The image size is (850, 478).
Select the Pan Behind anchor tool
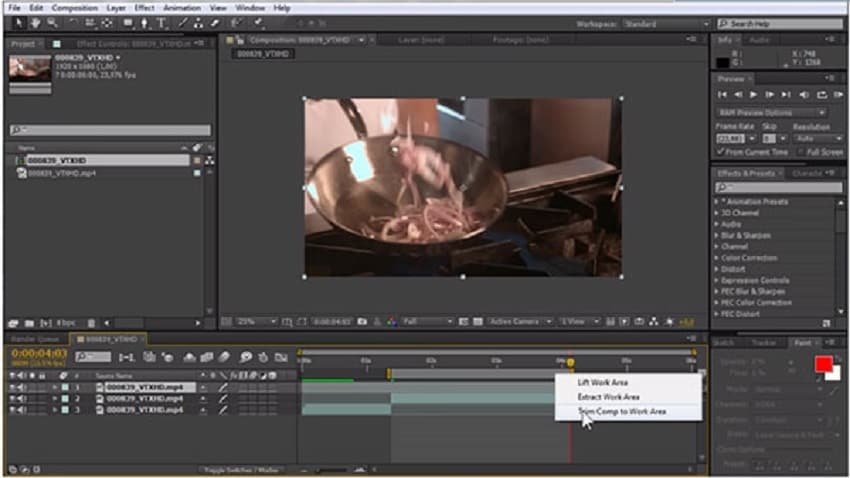[x=107, y=23]
